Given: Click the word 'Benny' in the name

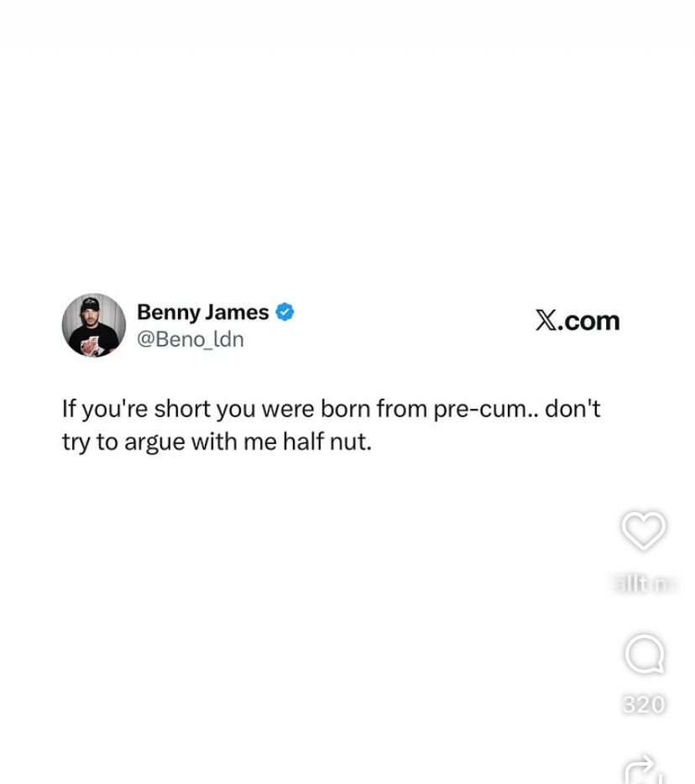Looking at the screenshot, I should click(169, 313).
